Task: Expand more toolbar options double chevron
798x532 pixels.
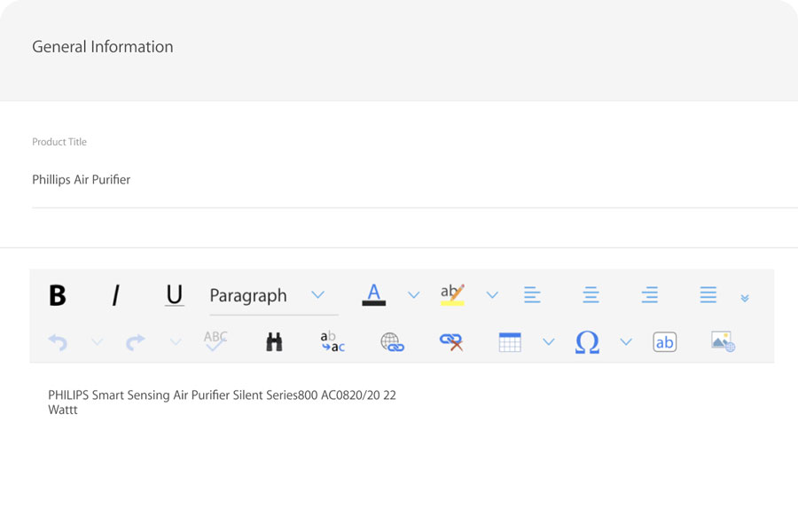Action: pos(745,298)
